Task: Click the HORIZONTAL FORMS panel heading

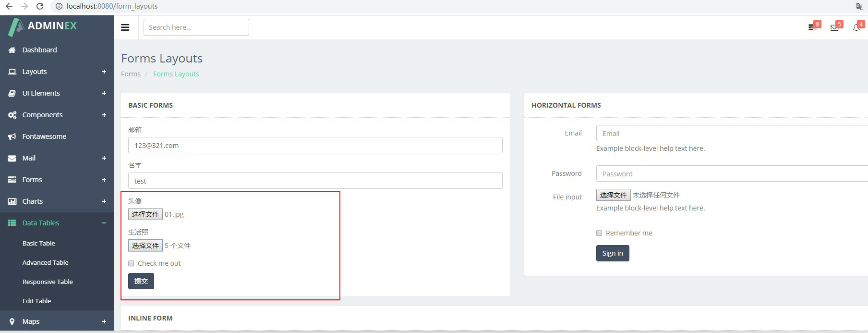Action: 566,105
